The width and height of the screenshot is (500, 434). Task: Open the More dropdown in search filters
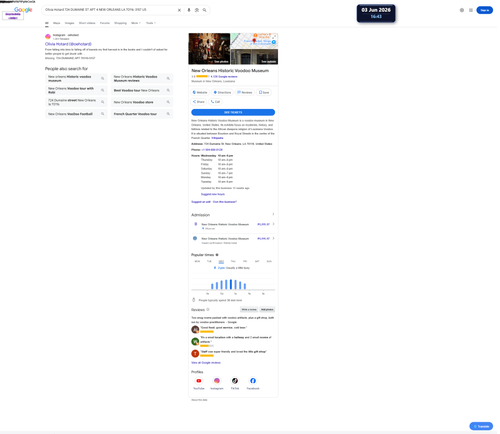point(136,23)
